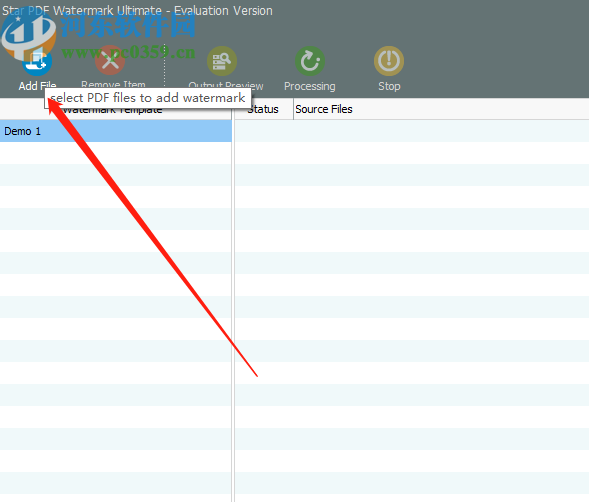This screenshot has height=502, width=589.
Task: Click the Stop icon
Action: (389, 61)
